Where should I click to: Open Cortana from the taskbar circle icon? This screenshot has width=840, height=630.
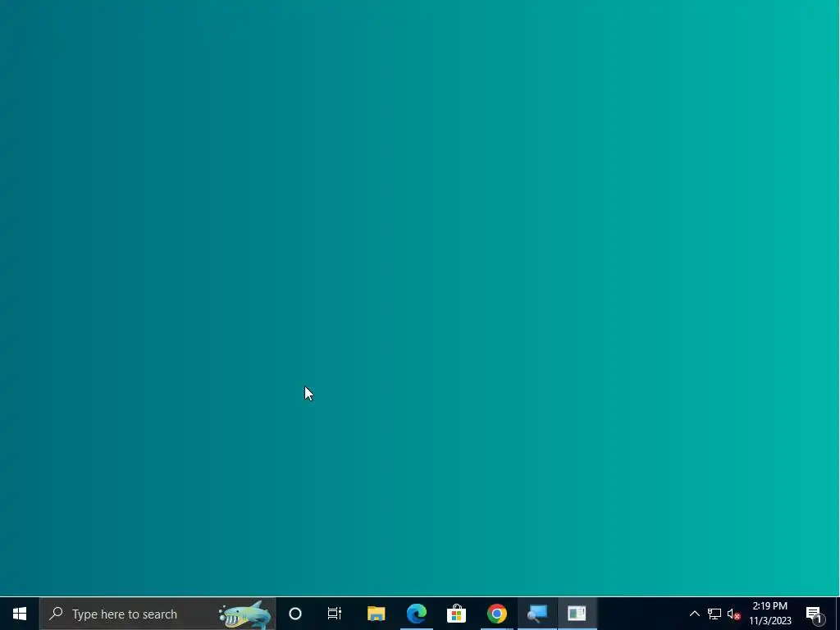click(295, 614)
